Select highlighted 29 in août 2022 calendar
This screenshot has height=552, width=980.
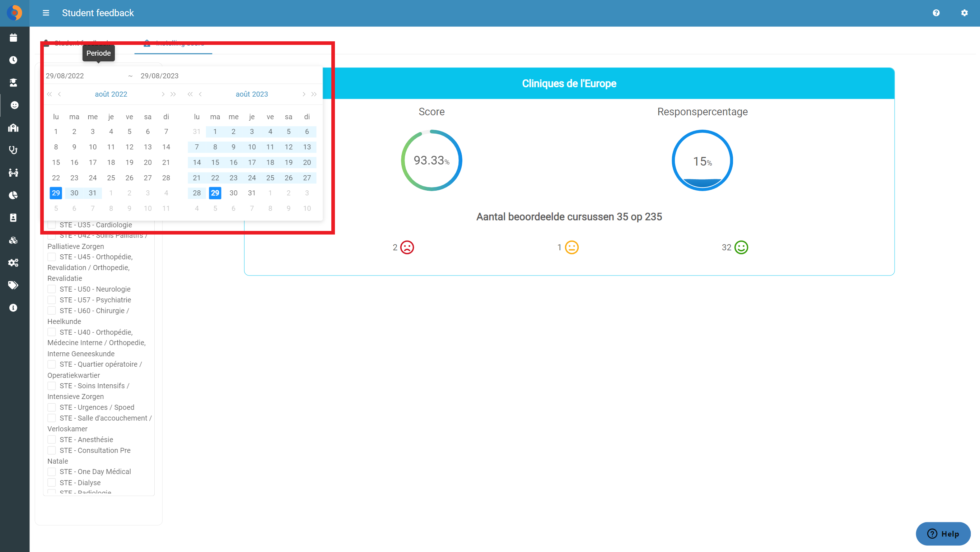[x=56, y=193]
